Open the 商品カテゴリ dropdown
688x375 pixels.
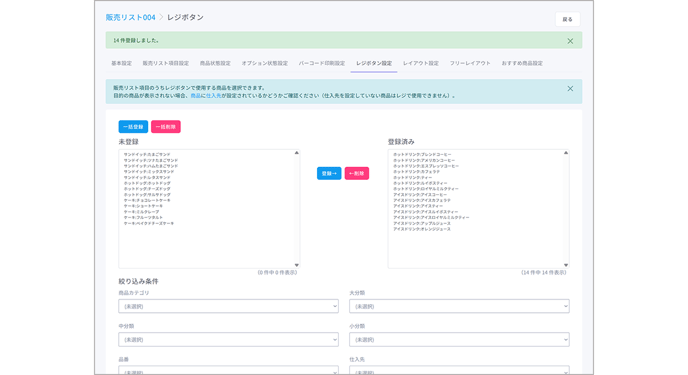pos(228,306)
